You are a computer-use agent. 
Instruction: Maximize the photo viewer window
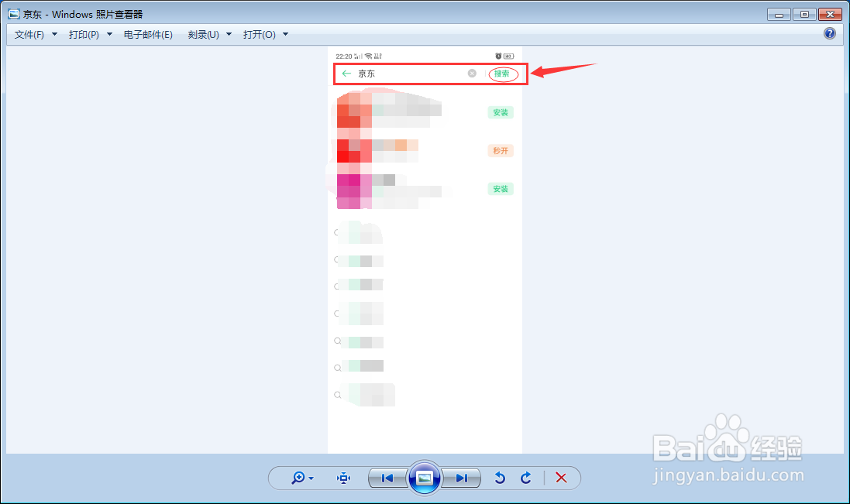click(804, 15)
